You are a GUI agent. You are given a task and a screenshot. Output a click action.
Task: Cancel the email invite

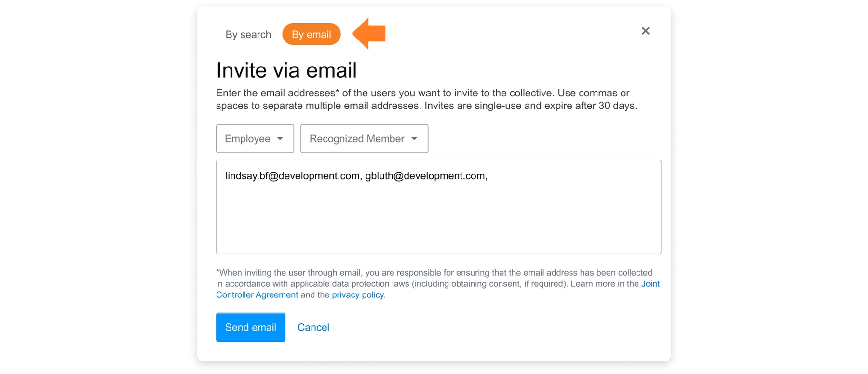313,327
